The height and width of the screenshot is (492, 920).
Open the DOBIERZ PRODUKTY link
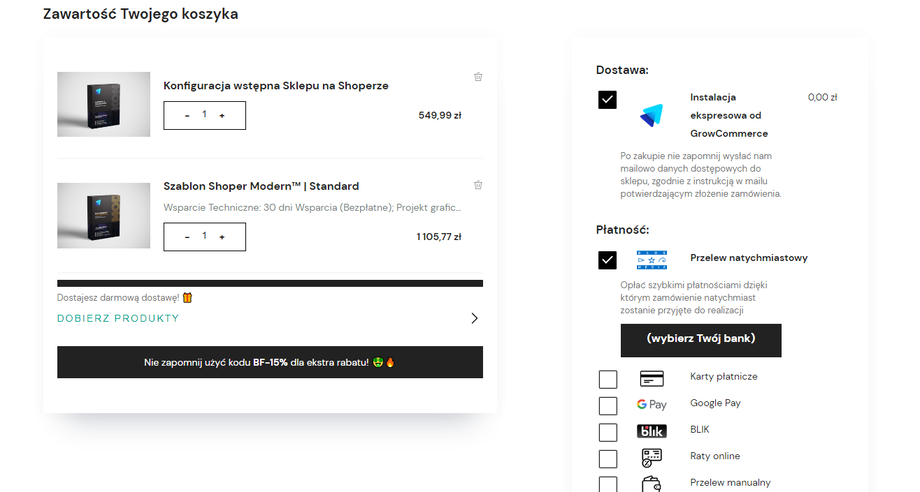click(118, 319)
